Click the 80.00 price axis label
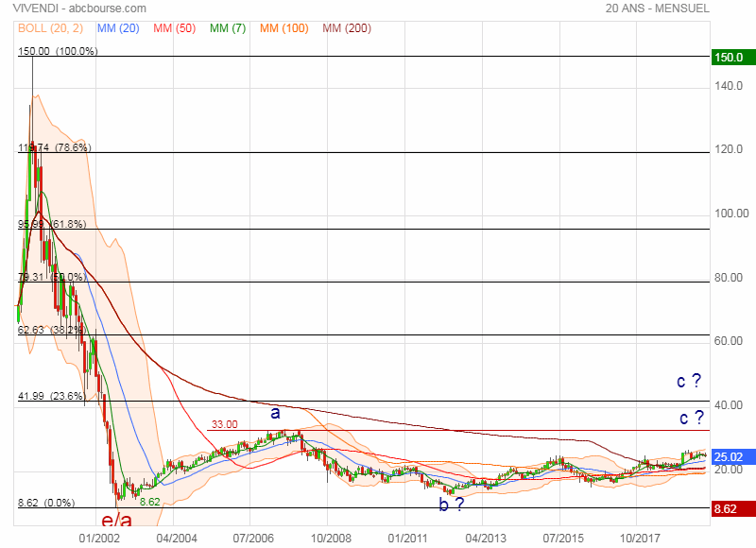This screenshot has width=756, height=548. pos(729,278)
